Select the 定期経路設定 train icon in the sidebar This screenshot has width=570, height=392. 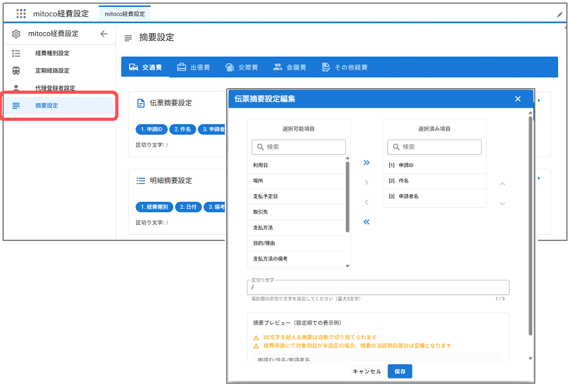[16, 70]
